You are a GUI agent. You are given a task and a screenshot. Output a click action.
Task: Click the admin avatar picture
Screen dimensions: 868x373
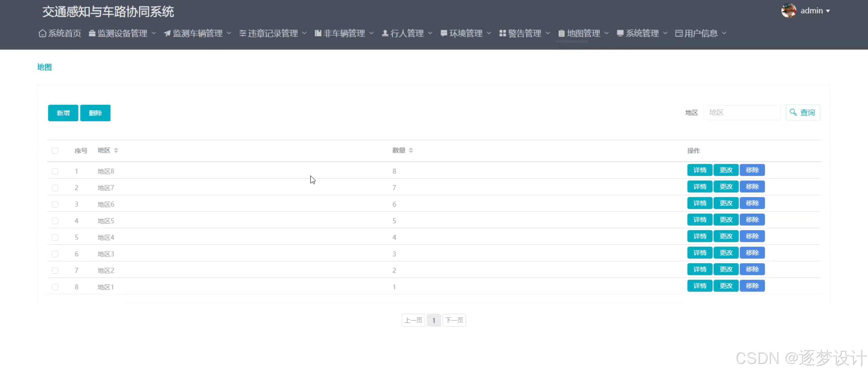pos(788,11)
